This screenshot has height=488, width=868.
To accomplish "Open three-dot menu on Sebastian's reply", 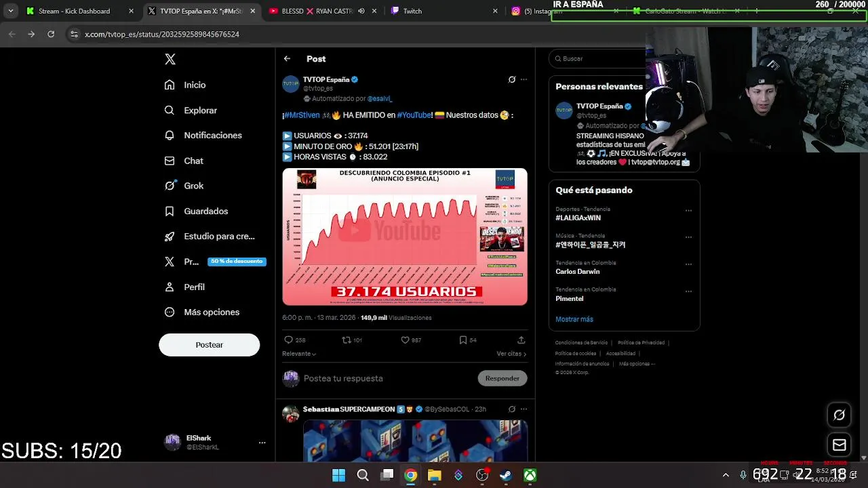I will (x=524, y=409).
